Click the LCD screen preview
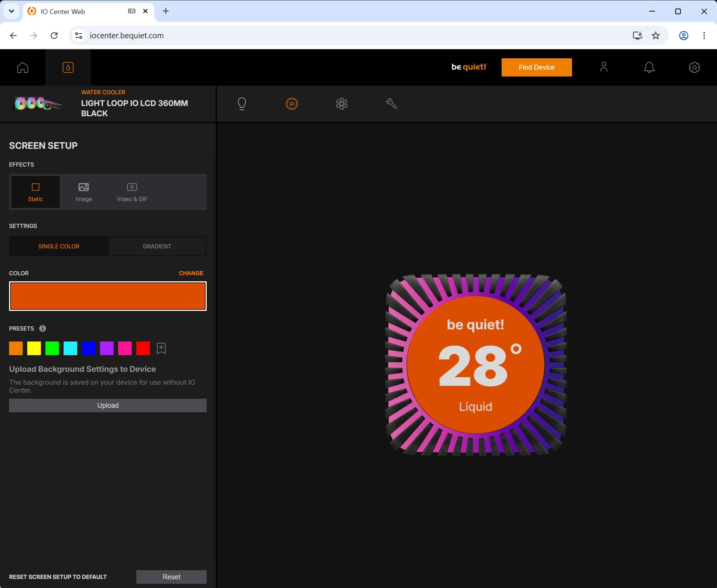The width and height of the screenshot is (717, 588). [x=476, y=365]
